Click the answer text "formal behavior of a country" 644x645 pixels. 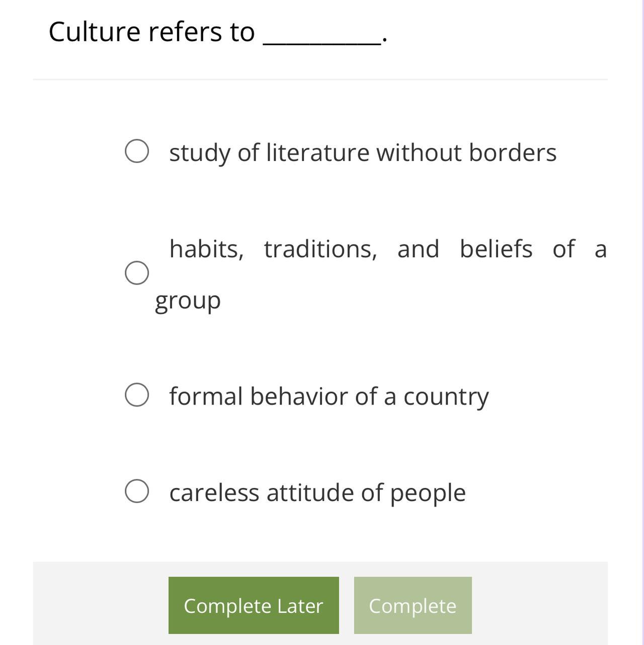pos(329,396)
